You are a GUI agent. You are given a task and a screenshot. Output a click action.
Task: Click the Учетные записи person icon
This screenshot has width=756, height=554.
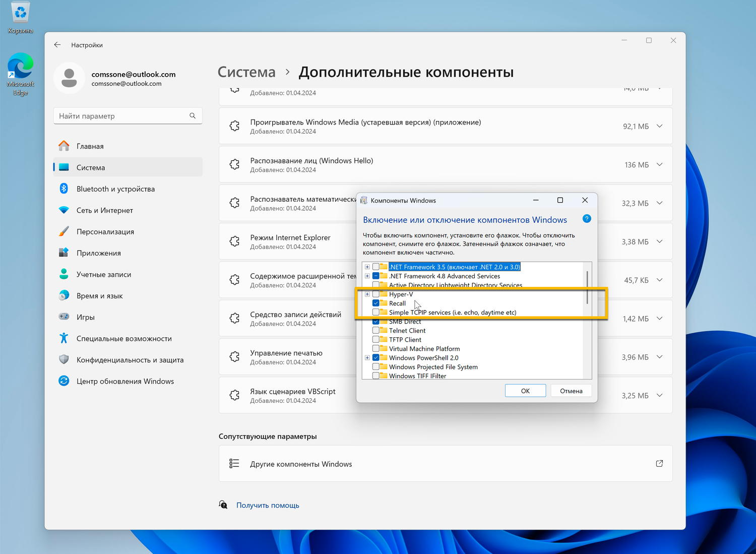coord(64,274)
